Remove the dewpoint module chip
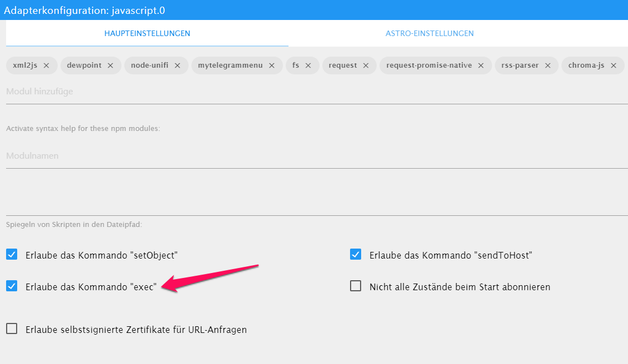This screenshot has height=364, width=628. click(x=110, y=65)
